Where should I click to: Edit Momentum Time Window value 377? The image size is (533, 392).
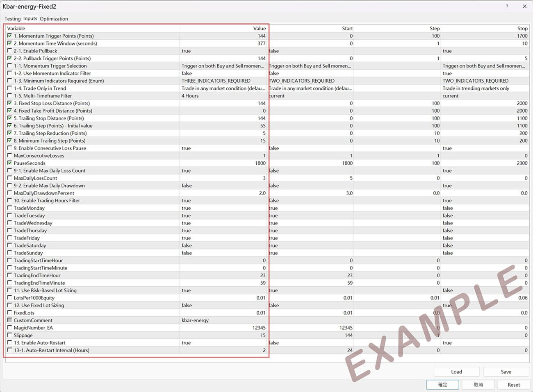pyautogui.click(x=223, y=43)
